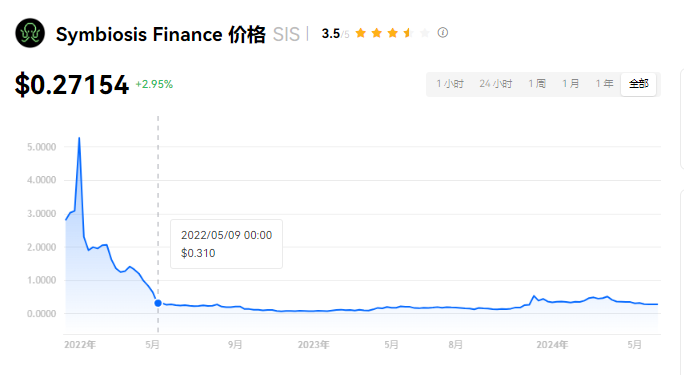The image size is (684, 375).
Task: Click the half-filled fourth rating star
Action: pyautogui.click(x=408, y=33)
